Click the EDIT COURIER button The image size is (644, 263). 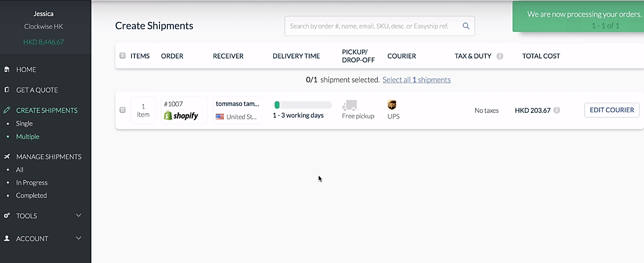coord(612,110)
